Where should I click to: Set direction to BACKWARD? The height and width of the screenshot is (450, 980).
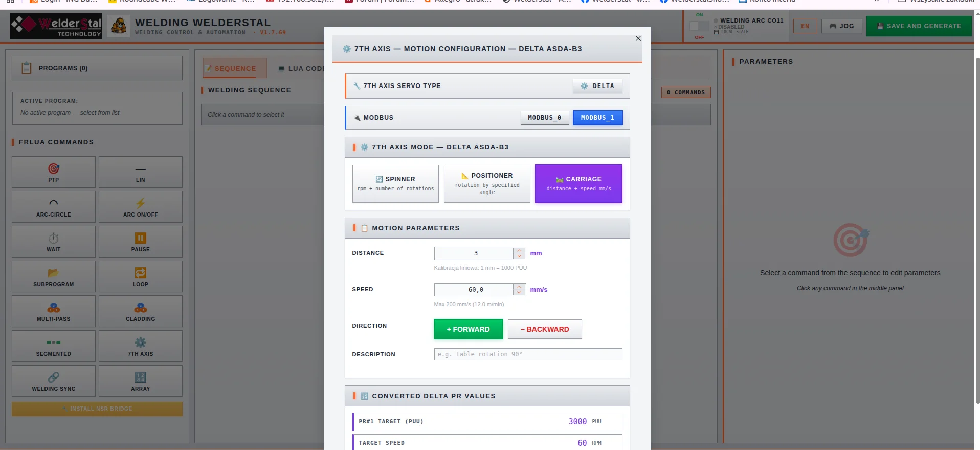pos(545,329)
